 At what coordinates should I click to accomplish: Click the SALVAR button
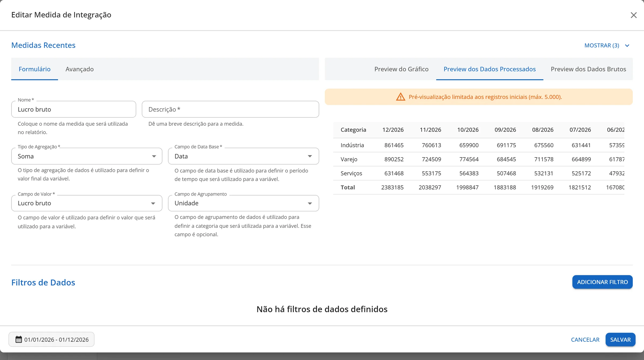pos(620,340)
